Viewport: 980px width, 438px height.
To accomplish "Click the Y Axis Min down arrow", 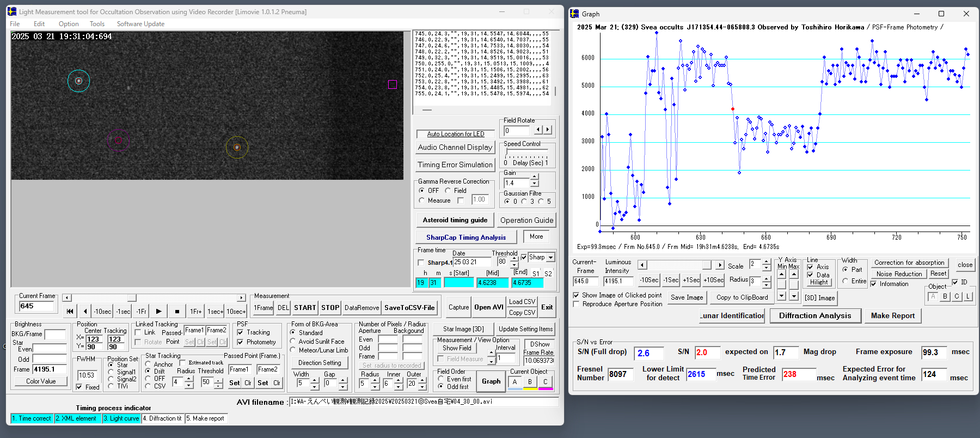I will point(782,296).
